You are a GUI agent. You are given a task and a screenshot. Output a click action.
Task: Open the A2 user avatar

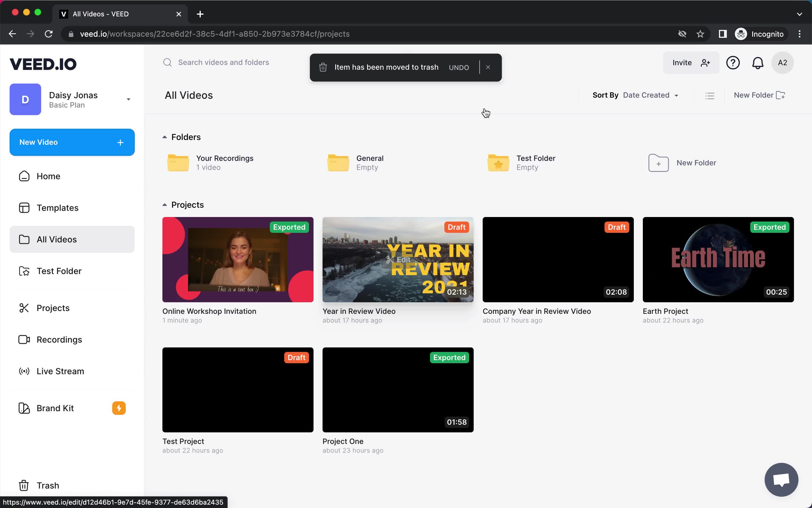(782, 63)
